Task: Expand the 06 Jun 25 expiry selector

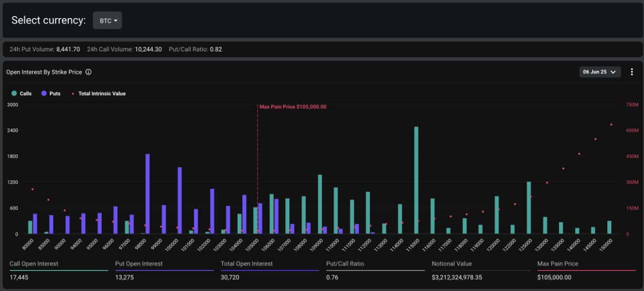Action: [x=600, y=72]
